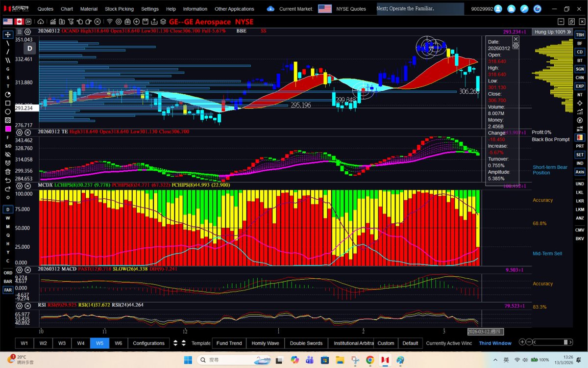Screen dimensions: 588x368
Task: Click the Third Window link
Action: pyautogui.click(x=495, y=343)
